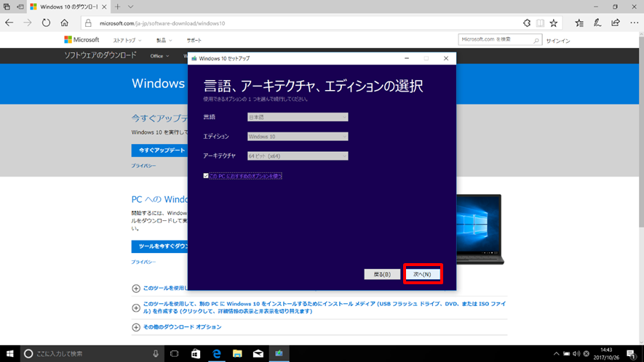Open Action Center notification icon
This screenshot has width=644, height=362.
coord(632,353)
